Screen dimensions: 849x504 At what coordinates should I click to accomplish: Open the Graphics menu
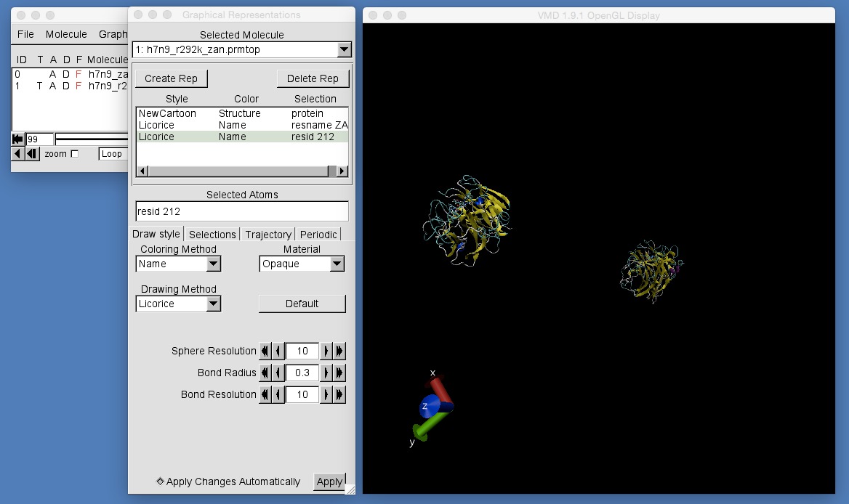click(113, 34)
